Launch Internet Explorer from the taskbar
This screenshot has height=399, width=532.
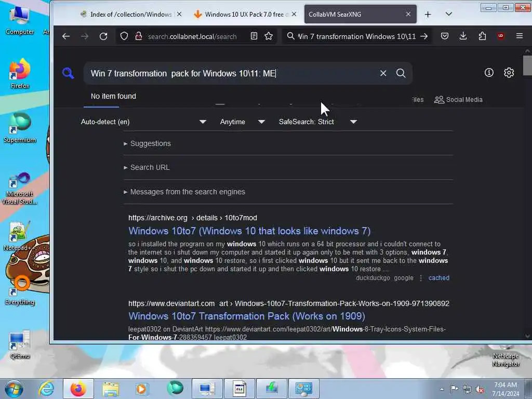[46, 389]
